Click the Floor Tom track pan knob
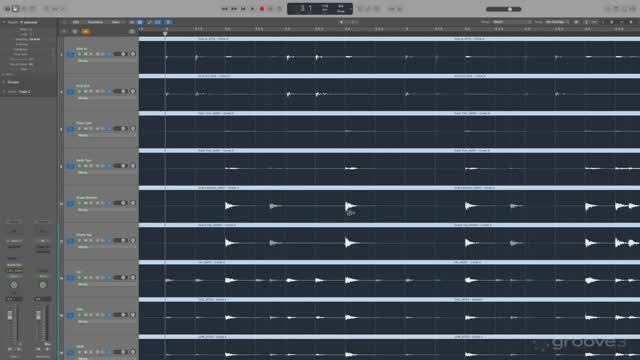Viewport: 640px width, 360px height. coord(133,129)
